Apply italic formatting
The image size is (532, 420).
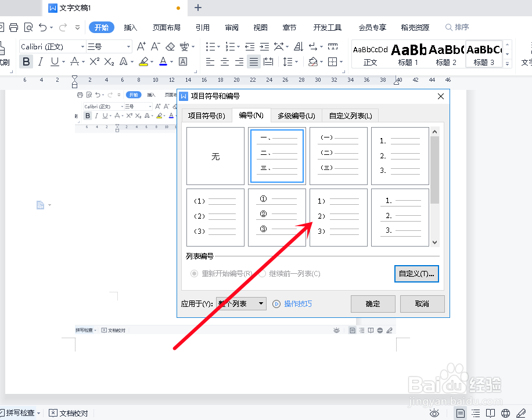pyautogui.click(x=41, y=61)
